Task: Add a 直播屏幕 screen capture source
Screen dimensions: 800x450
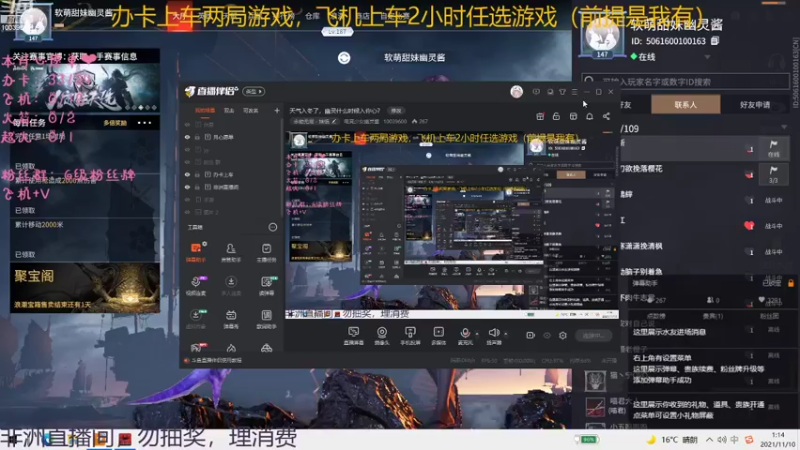Action: (354, 336)
